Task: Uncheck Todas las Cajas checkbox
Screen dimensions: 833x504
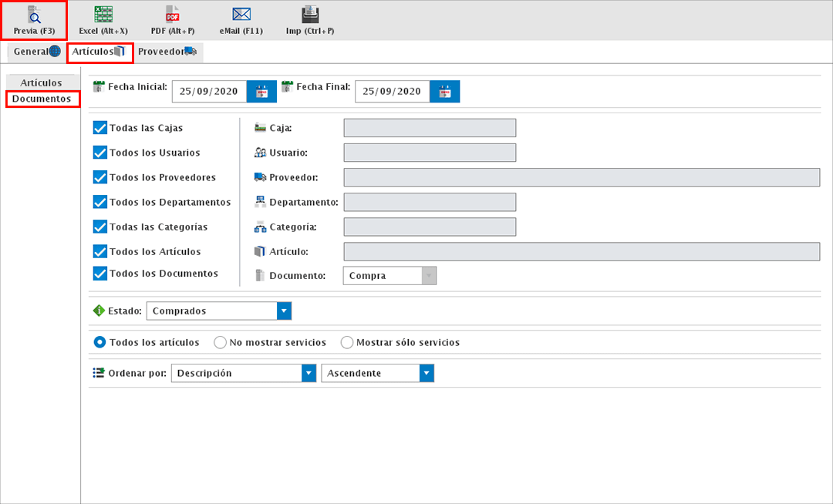Action: click(99, 128)
